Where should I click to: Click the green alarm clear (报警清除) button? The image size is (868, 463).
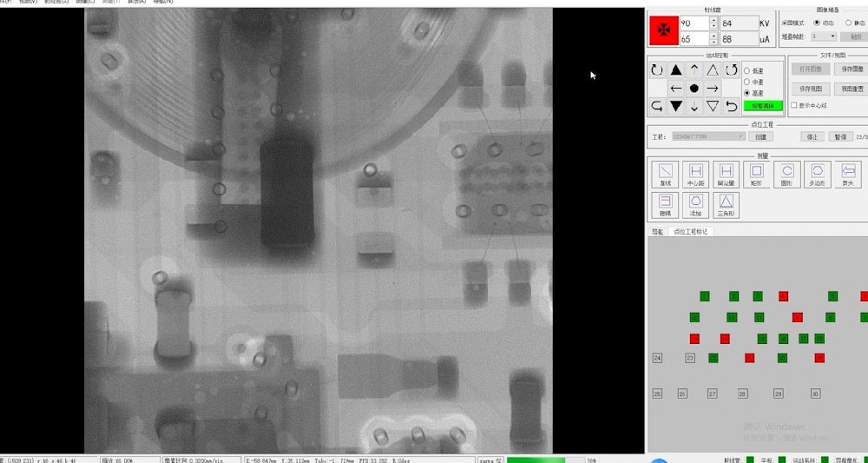tap(763, 106)
